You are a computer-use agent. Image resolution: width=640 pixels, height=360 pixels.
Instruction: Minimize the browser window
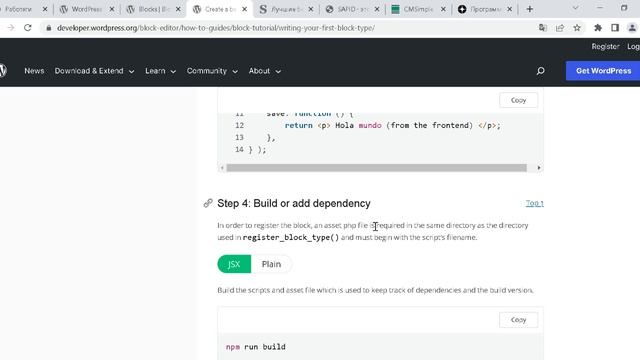tap(600, 8)
